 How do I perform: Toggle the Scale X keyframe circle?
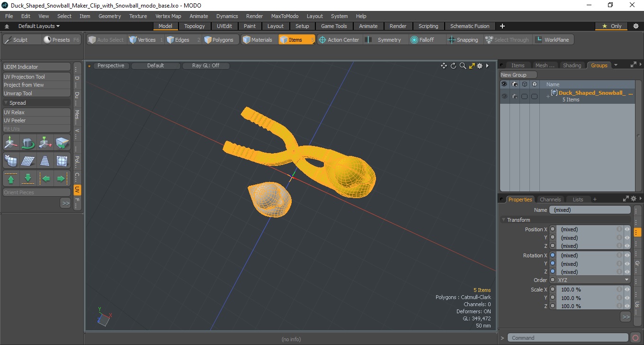(552, 290)
